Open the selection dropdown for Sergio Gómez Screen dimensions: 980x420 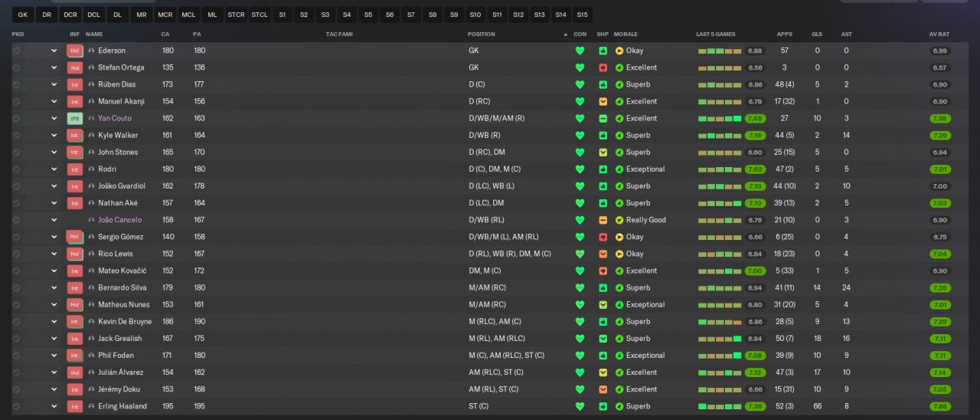click(x=54, y=237)
